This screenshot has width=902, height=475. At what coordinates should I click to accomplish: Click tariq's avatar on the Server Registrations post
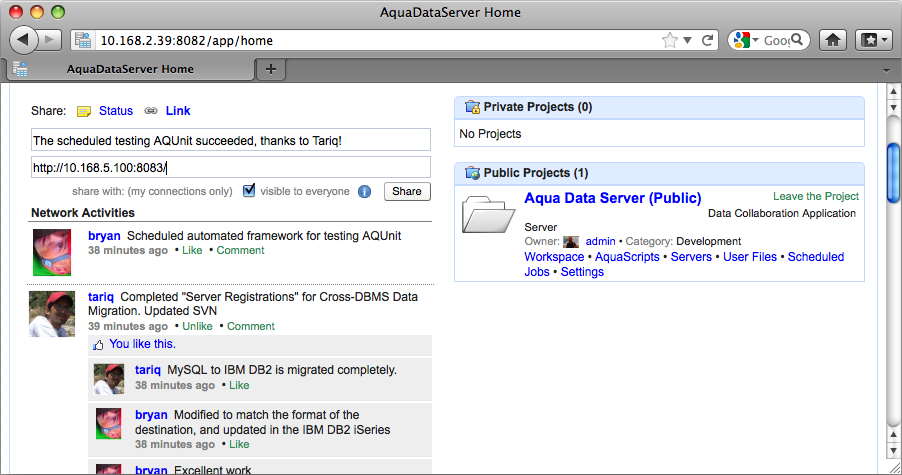(52, 314)
